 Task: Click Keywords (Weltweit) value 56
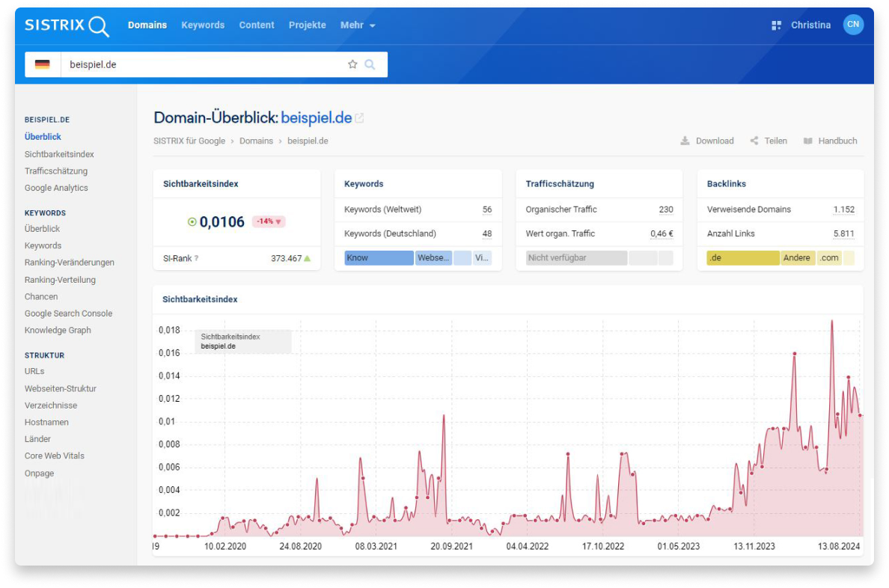click(487, 209)
